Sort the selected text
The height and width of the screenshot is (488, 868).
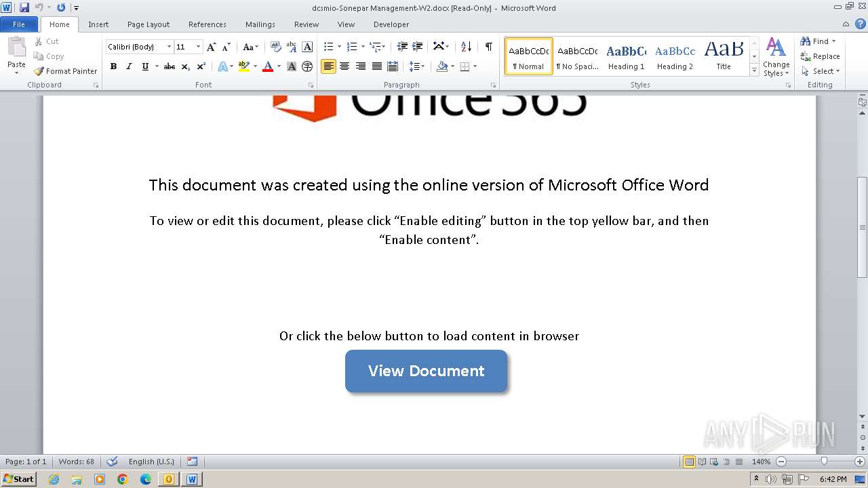466,47
